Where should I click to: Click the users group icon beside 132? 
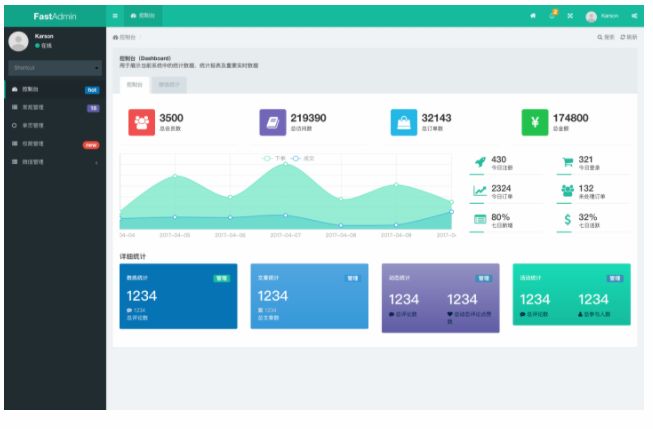(567, 190)
